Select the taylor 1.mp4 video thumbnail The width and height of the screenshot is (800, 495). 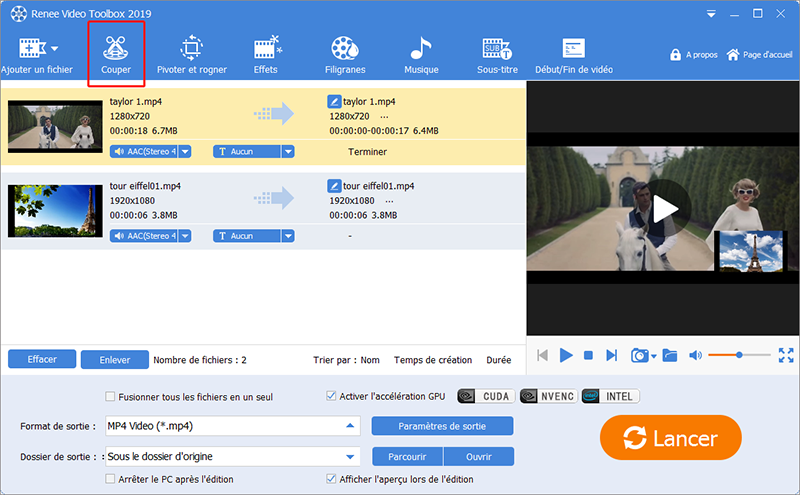(55, 127)
